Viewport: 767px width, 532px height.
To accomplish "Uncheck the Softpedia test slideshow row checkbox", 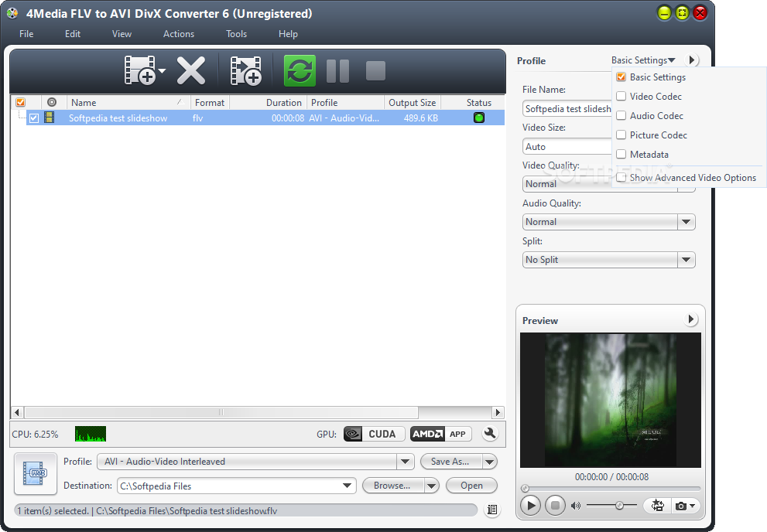I will [34, 118].
